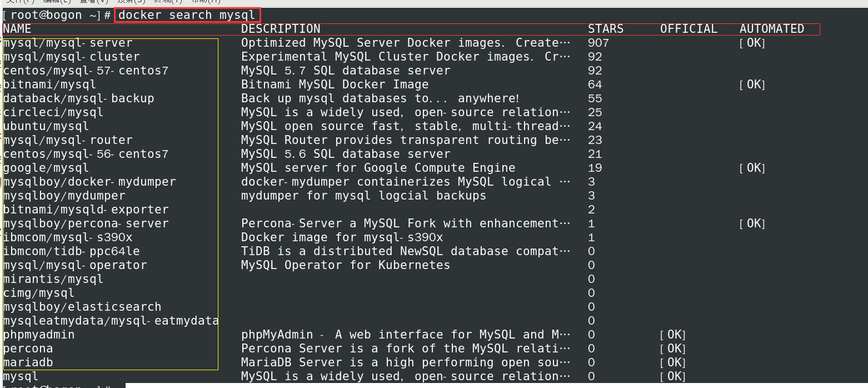Viewport: 868px width, 388px height.
Task: Select the 'percona' name in the NAME column
Action: 28,349
